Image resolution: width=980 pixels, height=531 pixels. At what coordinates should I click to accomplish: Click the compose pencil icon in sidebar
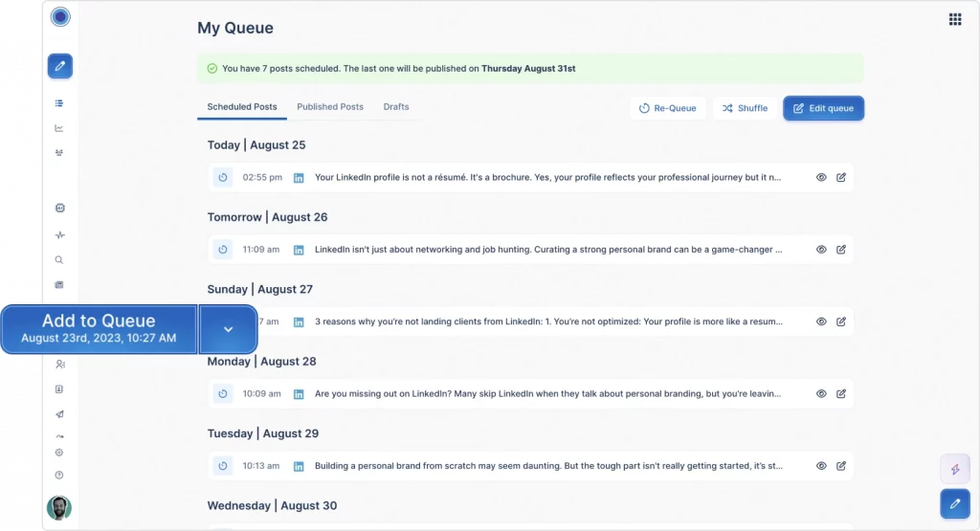pos(60,66)
